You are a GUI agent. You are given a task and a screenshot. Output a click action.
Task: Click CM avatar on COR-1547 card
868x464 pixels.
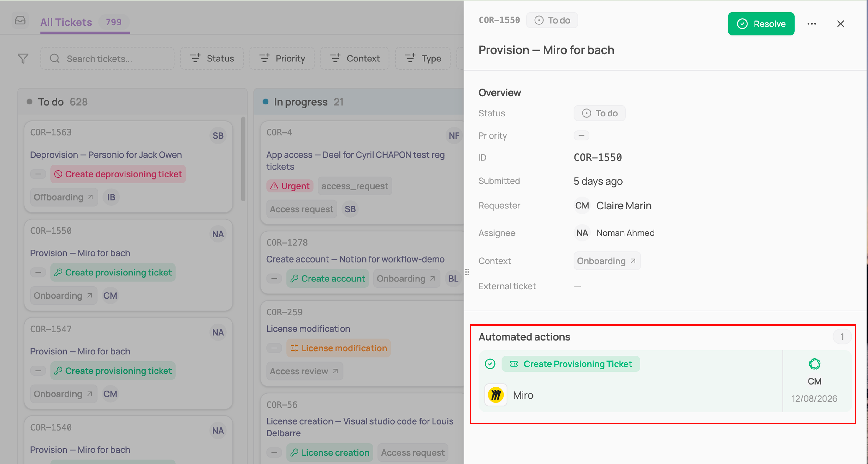pyautogui.click(x=110, y=394)
